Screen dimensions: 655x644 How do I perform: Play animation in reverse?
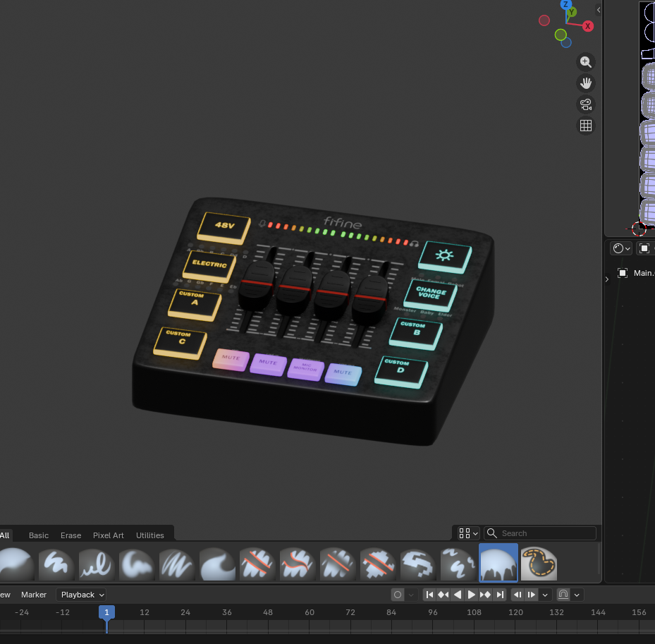(x=458, y=595)
